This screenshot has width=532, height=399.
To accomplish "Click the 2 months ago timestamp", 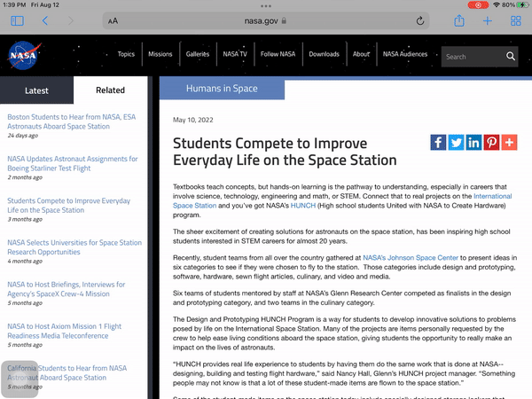I will pyautogui.click(x=25, y=177).
